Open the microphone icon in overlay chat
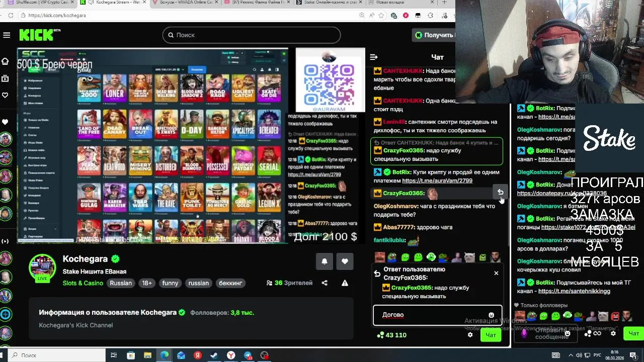Viewport: 644px width, 362px height. point(524,333)
